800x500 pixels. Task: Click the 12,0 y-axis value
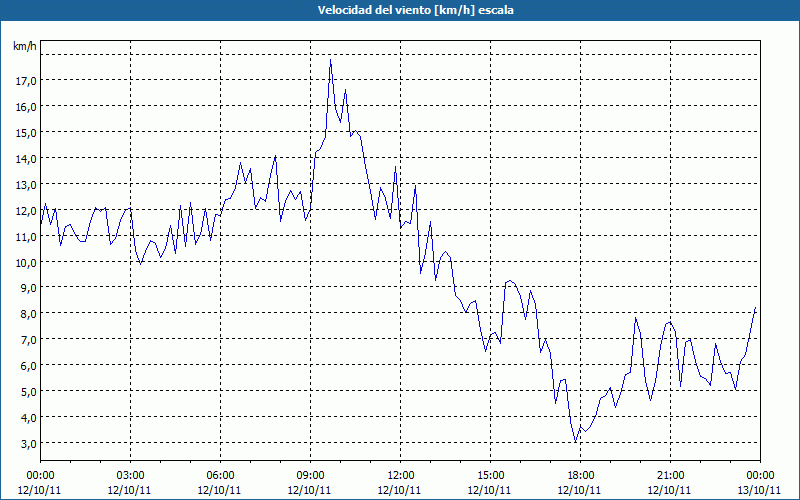click(x=26, y=210)
